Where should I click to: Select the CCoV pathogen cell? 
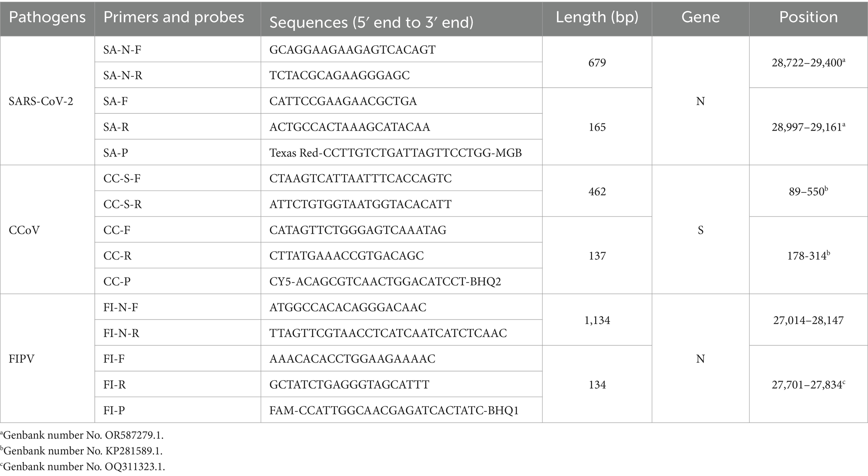point(24,230)
